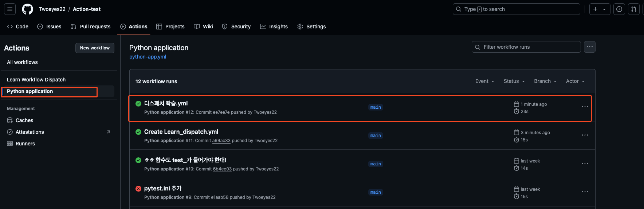Click the Attestations external link arrow icon
This screenshot has height=209, width=644.
click(x=109, y=132)
